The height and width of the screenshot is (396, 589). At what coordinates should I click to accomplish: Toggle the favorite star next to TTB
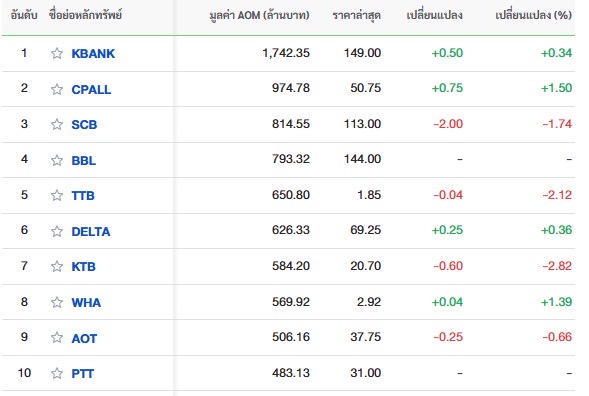click(57, 195)
